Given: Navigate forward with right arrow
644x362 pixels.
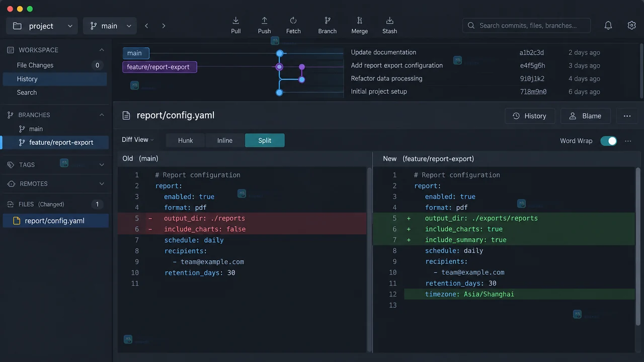Looking at the screenshot, I should [x=164, y=26].
